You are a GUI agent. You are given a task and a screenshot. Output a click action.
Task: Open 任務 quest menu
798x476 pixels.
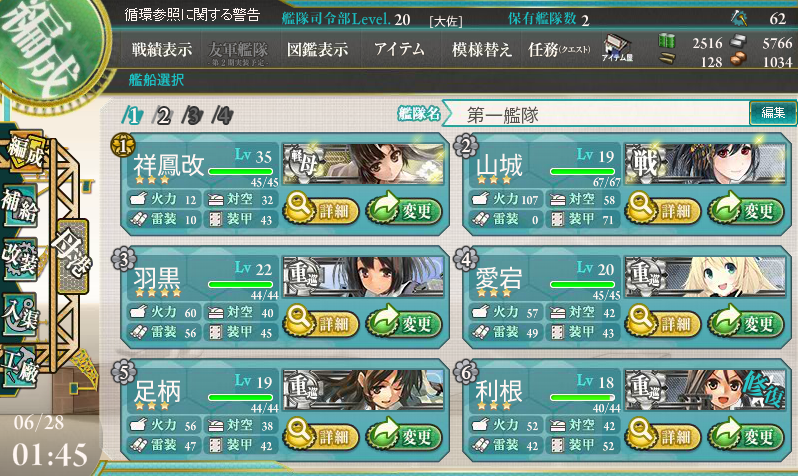[559, 49]
